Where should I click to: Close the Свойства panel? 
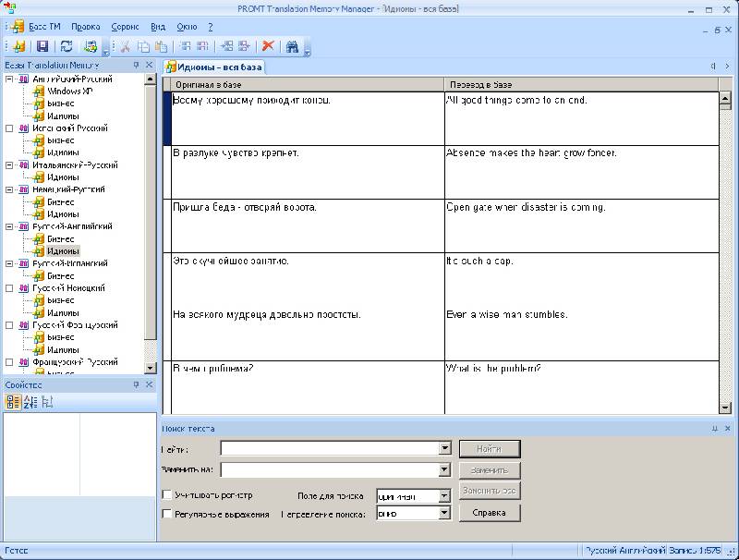click(x=149, y=384)
